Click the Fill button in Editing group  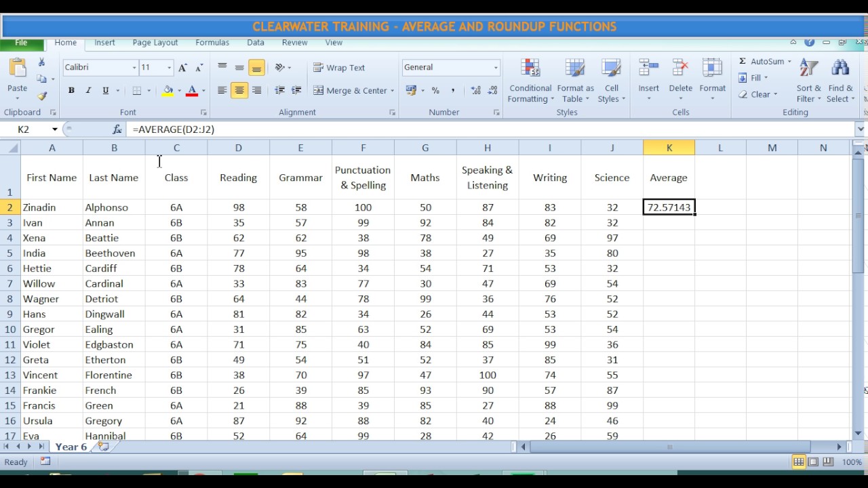tap(753, 78)
